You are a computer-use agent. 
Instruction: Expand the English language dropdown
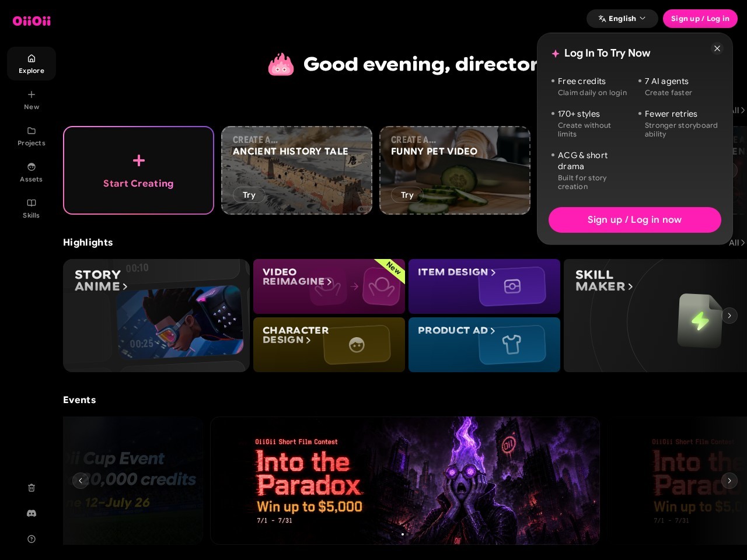[622, 19]
